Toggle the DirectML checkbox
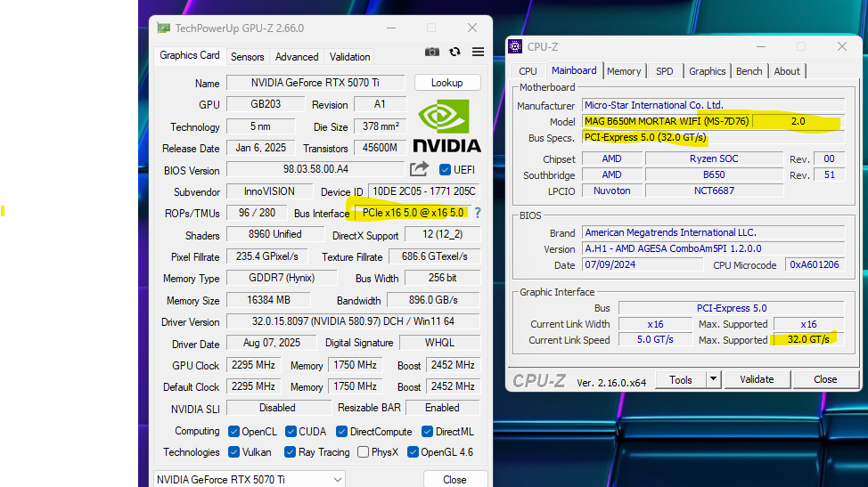The height and width of the screenshot is (487, 868). [x=427, y=431]
